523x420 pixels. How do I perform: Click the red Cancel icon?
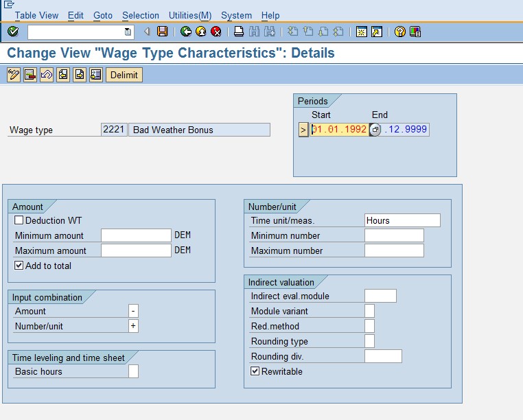(216, 32)
